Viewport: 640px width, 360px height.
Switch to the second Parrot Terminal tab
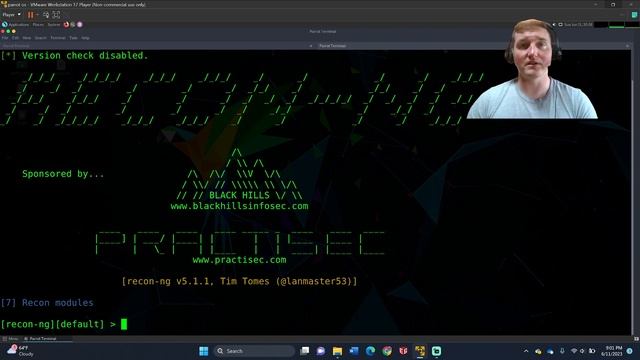tap(473, 46)
